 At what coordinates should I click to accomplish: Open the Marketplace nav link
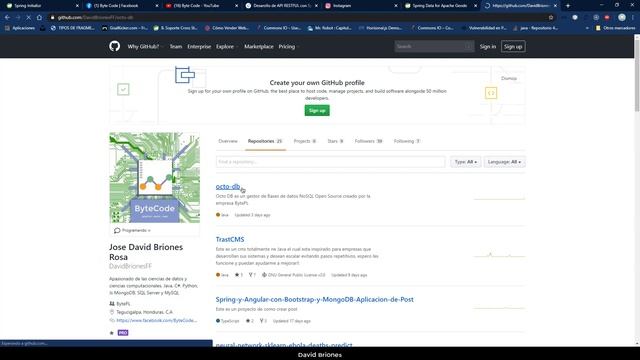(x=259, y=47)
